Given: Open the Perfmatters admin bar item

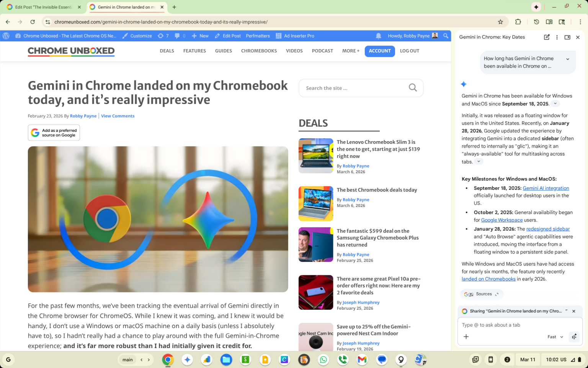Looking at the screenshot, I should (258, 36).
